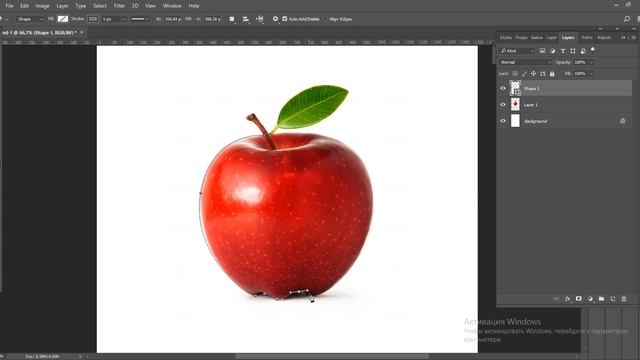Viewport: 640px width, 360px height.
Task: Open the Opacity dropdown arrow
Action: tap(591, 62)
